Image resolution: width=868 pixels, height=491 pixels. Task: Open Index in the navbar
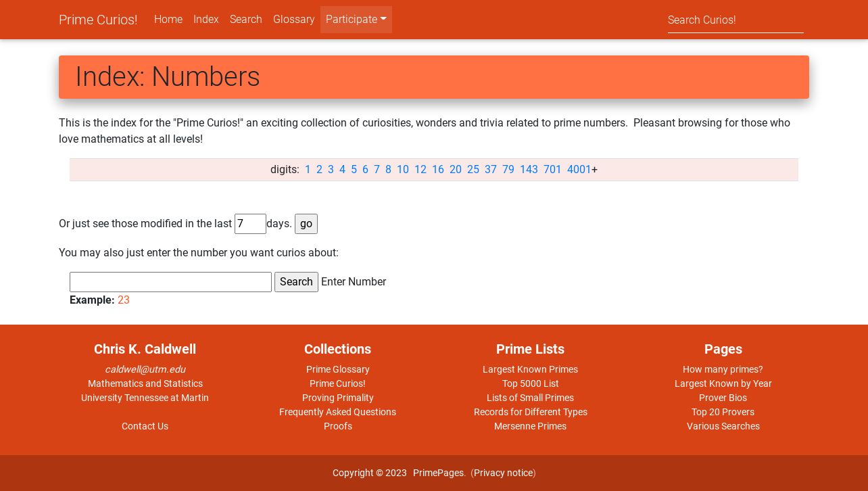(206, 20)
